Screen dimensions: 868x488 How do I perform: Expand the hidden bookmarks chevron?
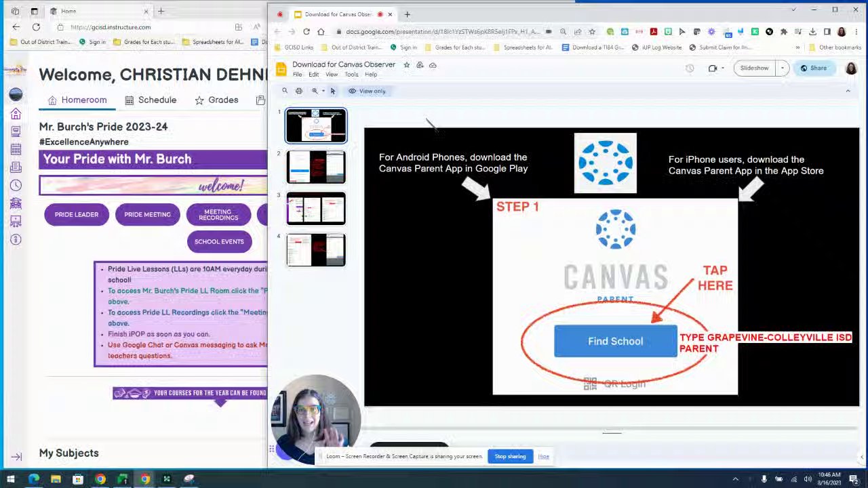(797, 47)
